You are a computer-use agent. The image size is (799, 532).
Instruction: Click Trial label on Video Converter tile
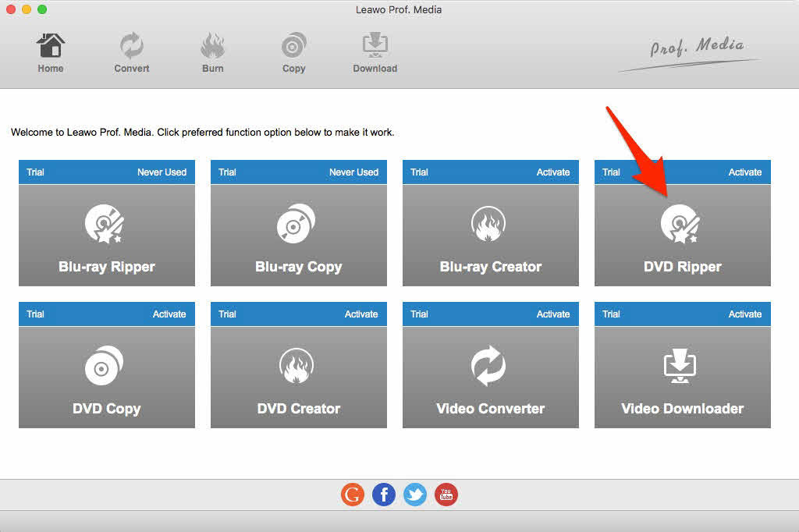419,314
